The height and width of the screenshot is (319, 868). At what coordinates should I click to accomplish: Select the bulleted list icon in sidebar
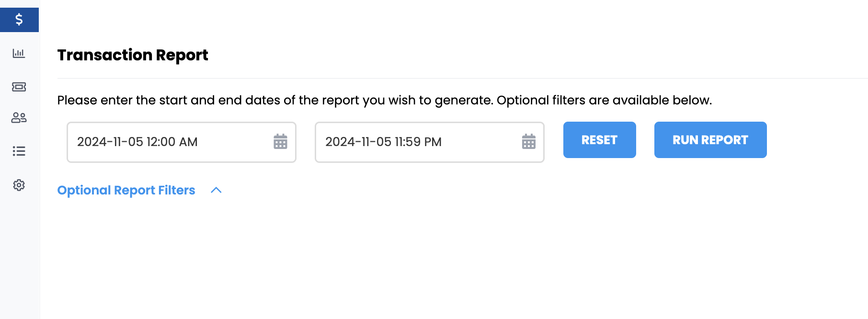tap(19, 151)
